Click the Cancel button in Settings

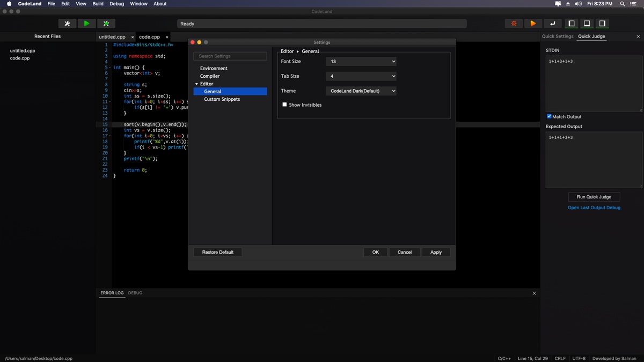tap(405, 252)
